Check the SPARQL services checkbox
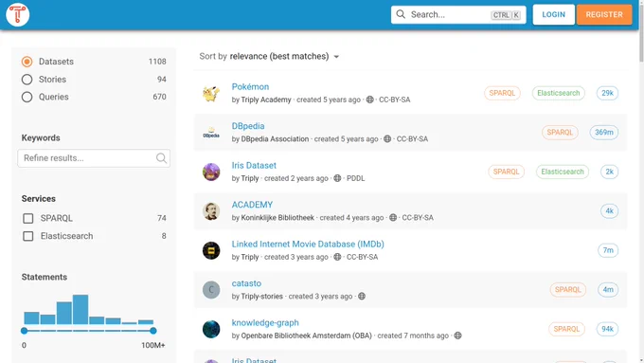 [27, 218]
